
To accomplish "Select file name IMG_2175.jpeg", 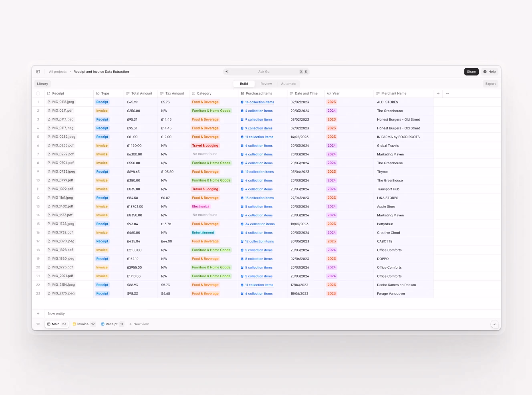I will pyautogui.click(x=63, y=293).
